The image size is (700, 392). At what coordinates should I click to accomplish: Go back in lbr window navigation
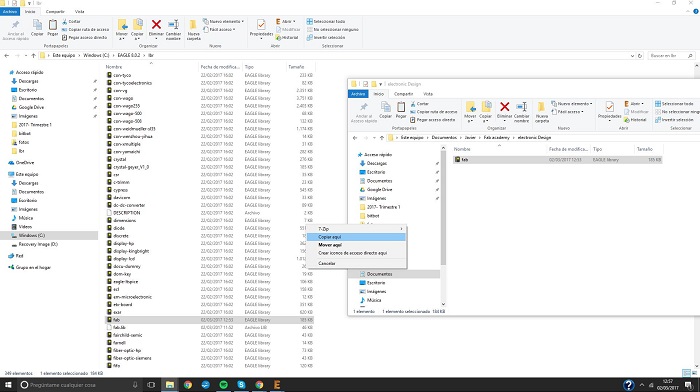coord(6,55)
